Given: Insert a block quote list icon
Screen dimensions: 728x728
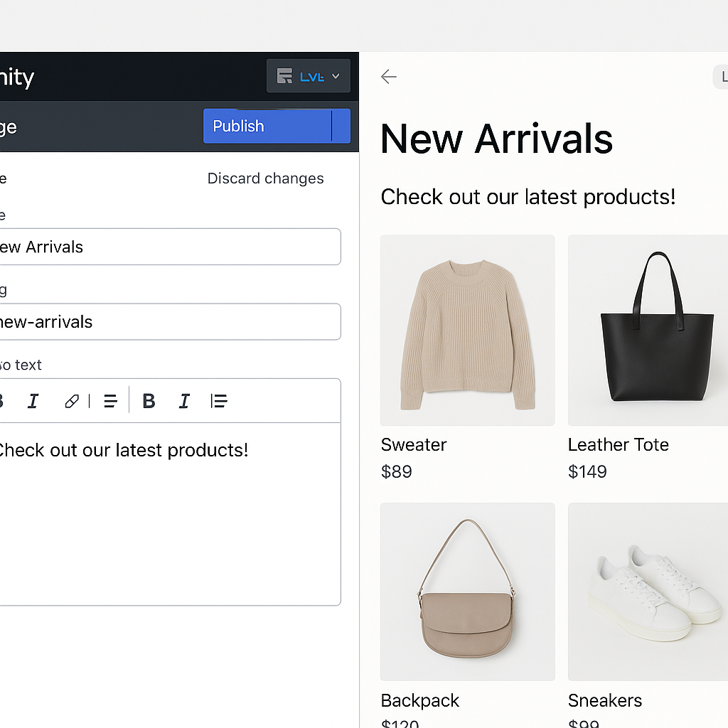Looking at the screenshot, I should [219, 401].
